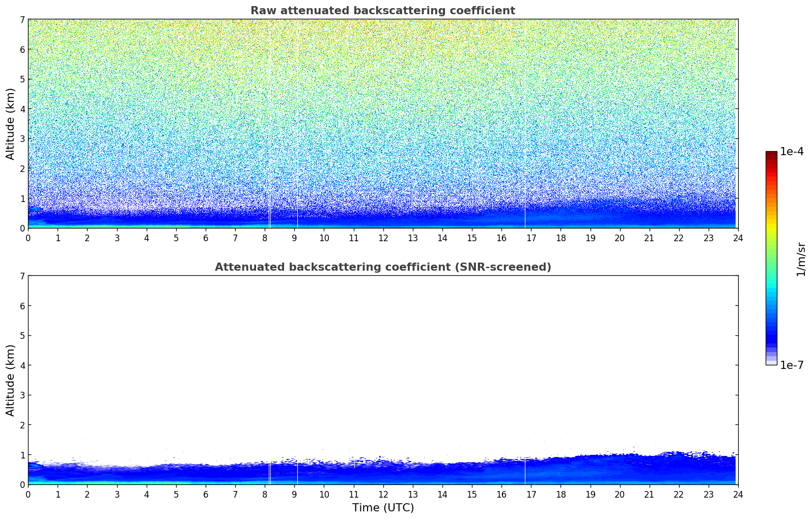Click the '1e-7' colorbar minimum label
812x519 pixels.
[792, 365]
